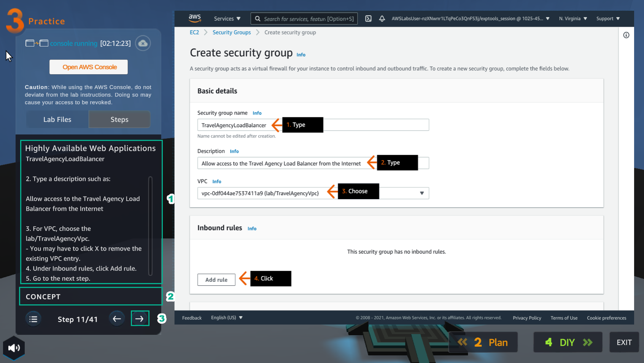Click Info link for Description
Image resolution: width=644 pixels, height=363 pixels.
234,151
